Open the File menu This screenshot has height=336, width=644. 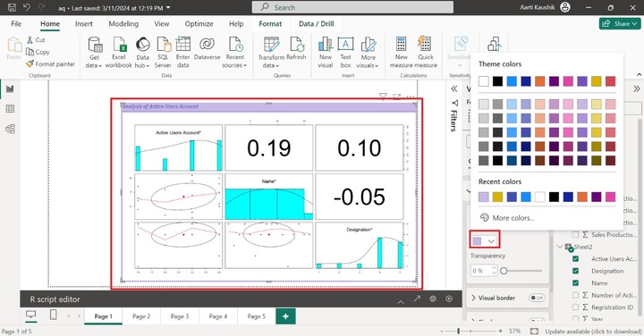click(16, 24)
